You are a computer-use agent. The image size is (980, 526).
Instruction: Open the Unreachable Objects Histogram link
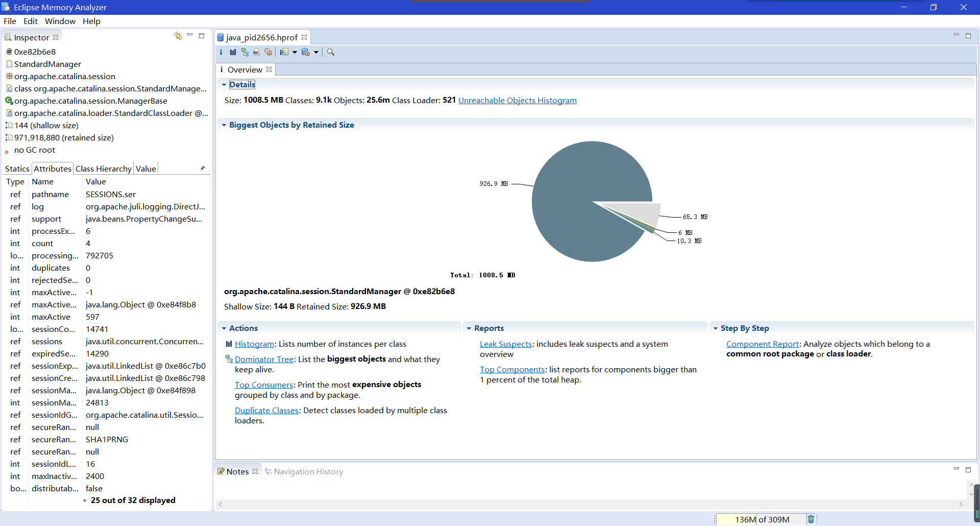coord(518,100)
